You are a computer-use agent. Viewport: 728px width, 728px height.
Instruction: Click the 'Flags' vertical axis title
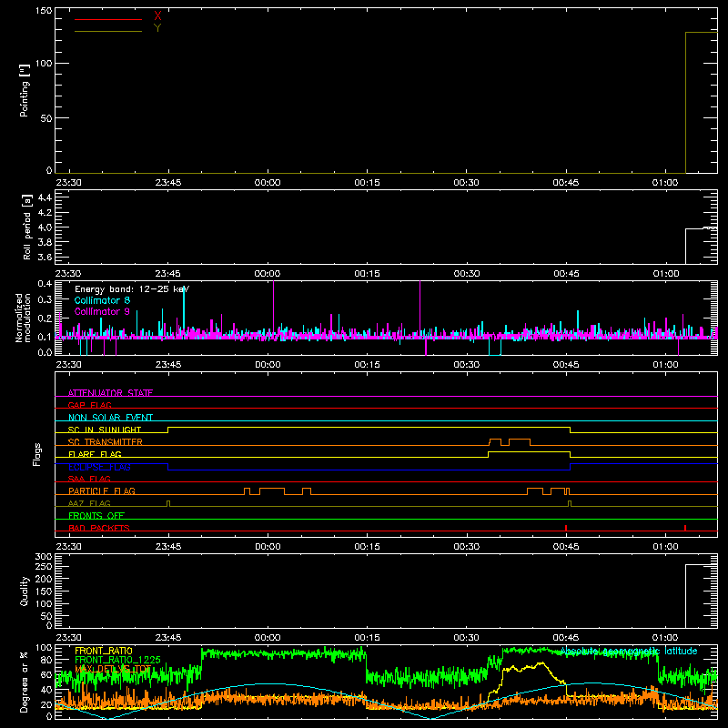[36, 454]
